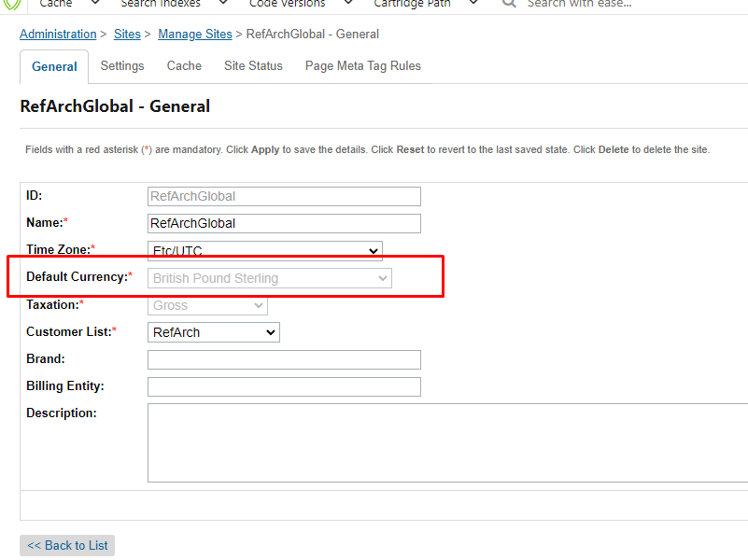Open the Cartridge Path chevron menu

[473, 4]
